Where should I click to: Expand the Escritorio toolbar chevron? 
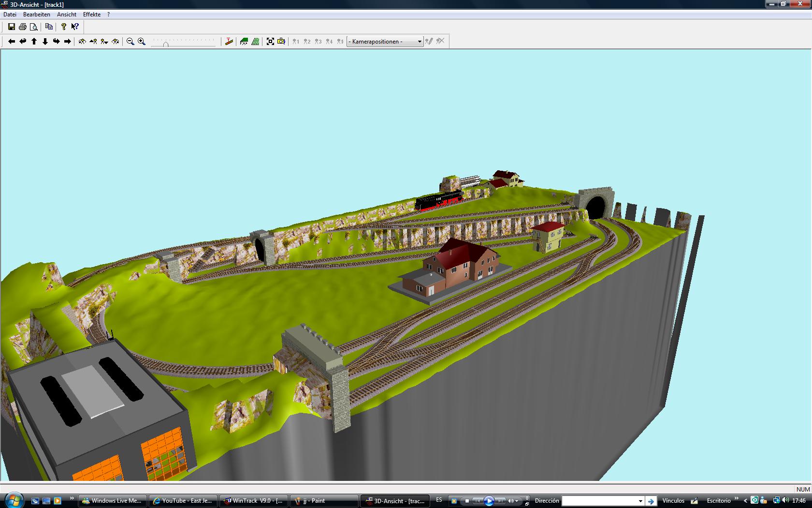click(737, 499)
